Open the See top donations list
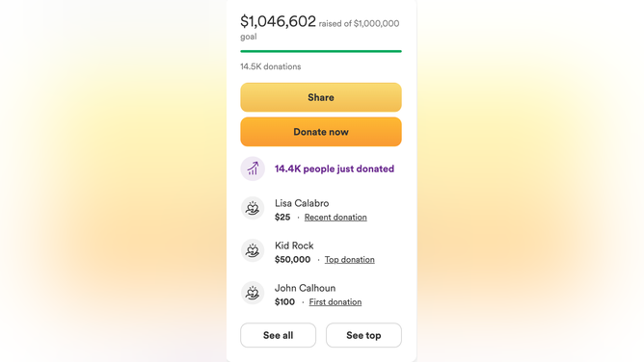This screenshot has height=362, width=644. pyautogui.click(x=363, y=335)
